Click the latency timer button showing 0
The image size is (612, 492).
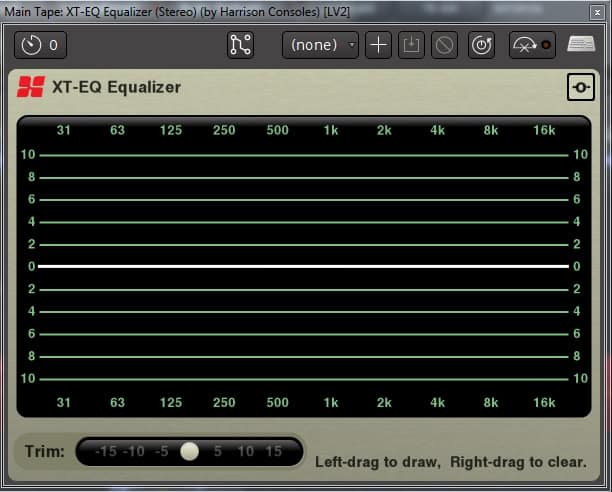click(40, 45)
